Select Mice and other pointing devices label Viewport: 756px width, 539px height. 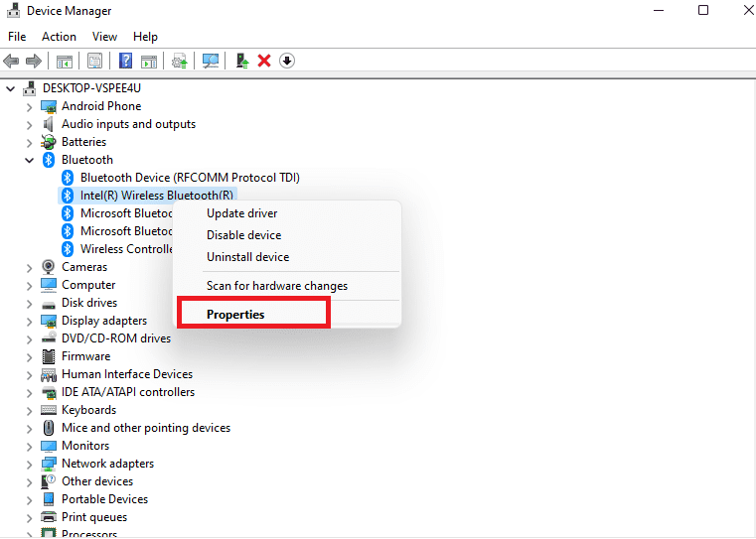click(x=146, y=428)
